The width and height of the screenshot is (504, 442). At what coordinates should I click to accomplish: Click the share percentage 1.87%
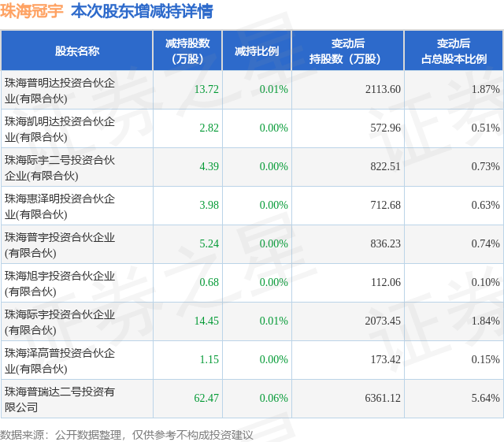485,89
